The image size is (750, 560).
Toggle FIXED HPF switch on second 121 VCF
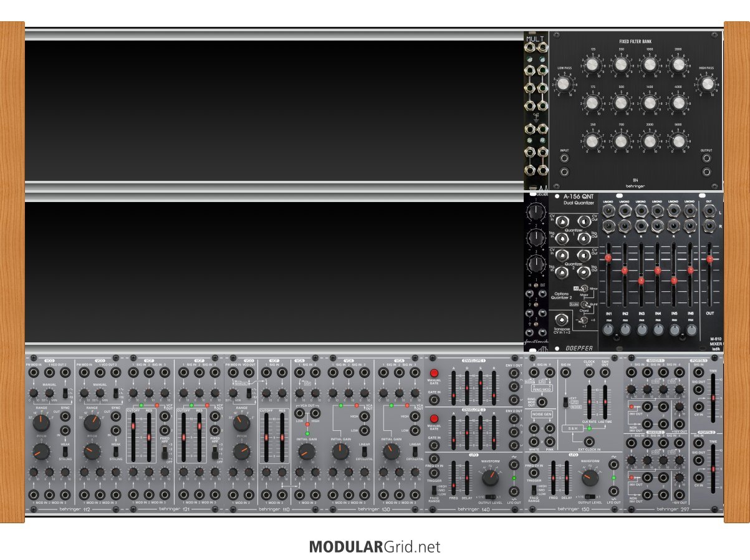(x=216, y=453)
